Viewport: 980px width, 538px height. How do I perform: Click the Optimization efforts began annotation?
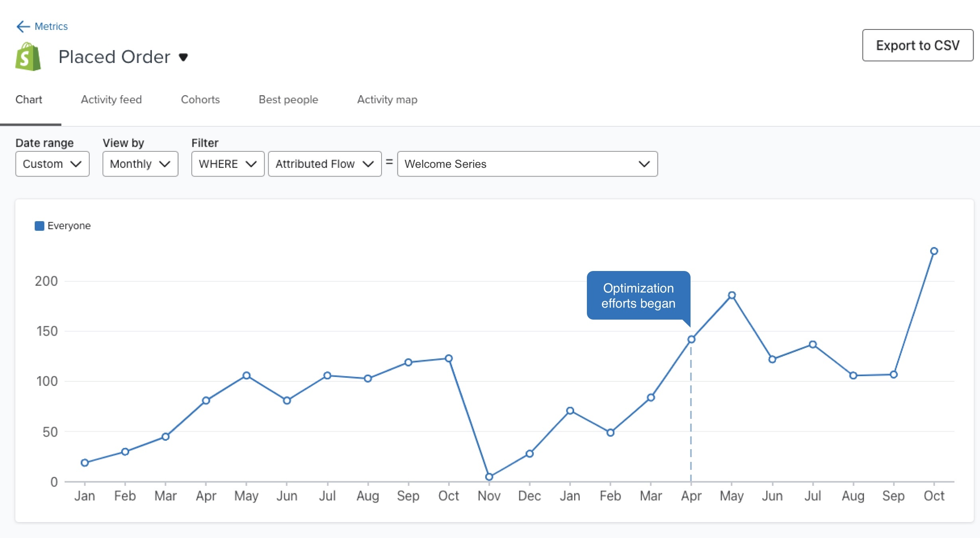tap(638, 295)
